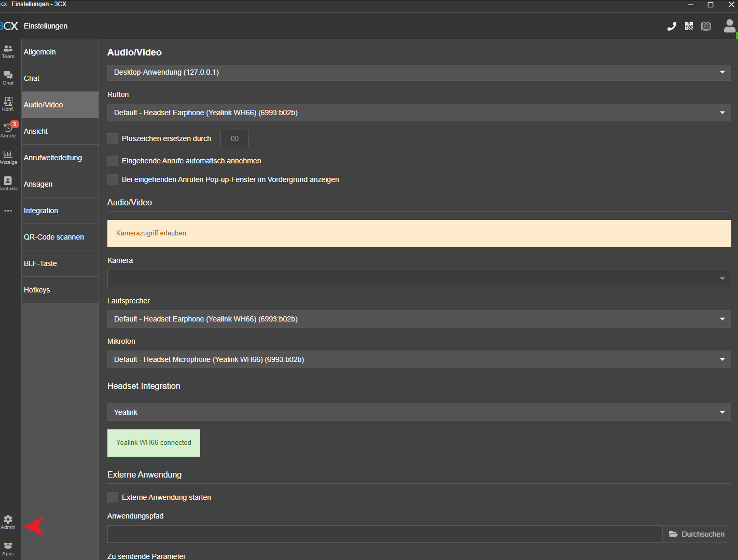Open the Apps icon in sidebar
738x560 pixels.
8,549
